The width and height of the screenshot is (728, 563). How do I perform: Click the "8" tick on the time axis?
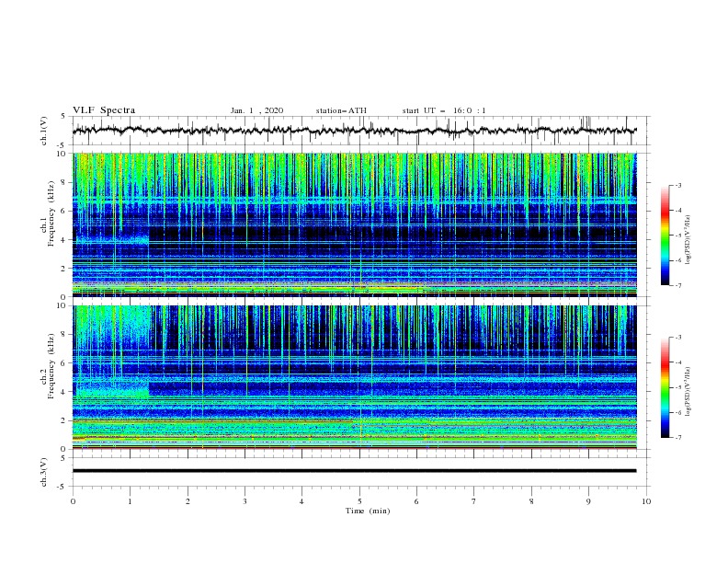(531, 501)
